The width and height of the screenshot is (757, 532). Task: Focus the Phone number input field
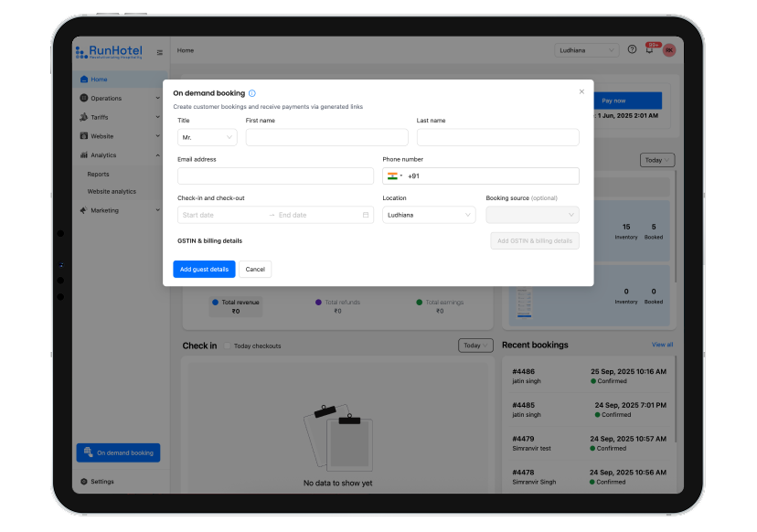click(x=493, y=176)
